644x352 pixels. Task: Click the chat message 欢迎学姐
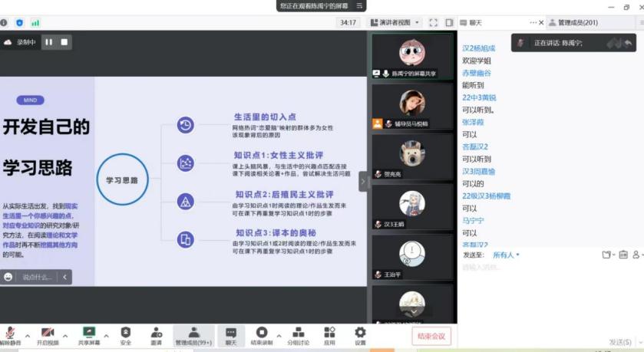point(477,61)
